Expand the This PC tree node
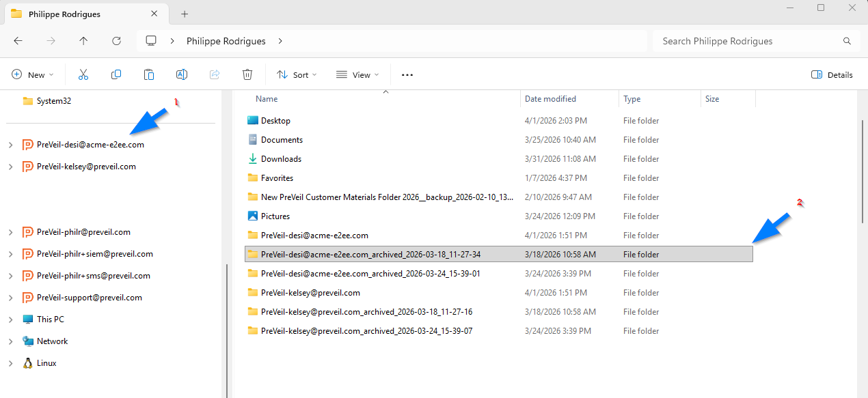The height and width of the screenshot is (398, 868). point(10,319)
